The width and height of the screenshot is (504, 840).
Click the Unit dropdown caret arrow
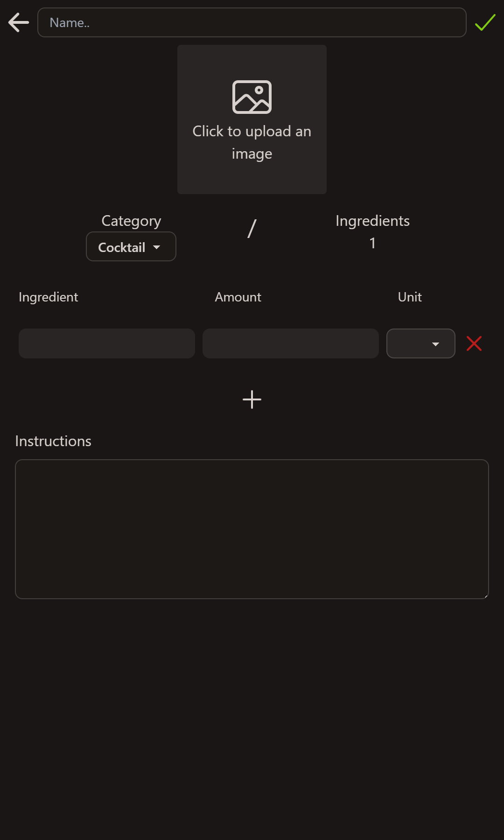(435, 344)
